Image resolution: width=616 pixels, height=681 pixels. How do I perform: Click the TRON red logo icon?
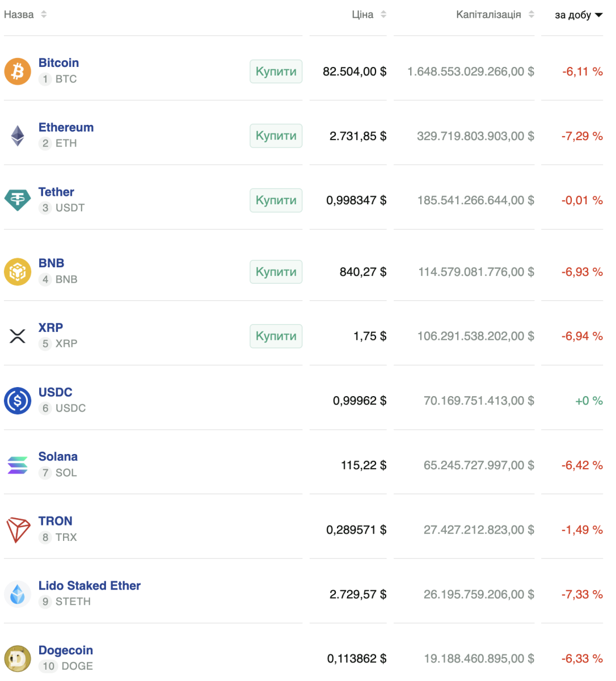[18, 529]
